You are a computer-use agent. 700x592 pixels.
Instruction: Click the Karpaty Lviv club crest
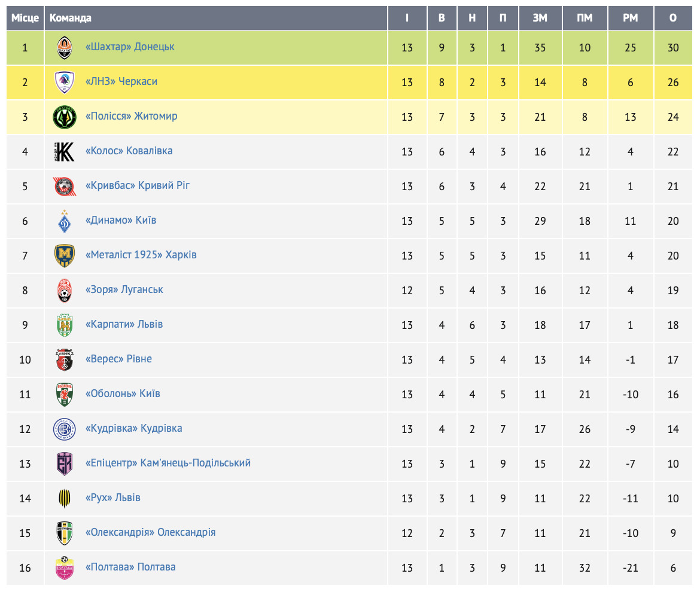pos(65,325)
